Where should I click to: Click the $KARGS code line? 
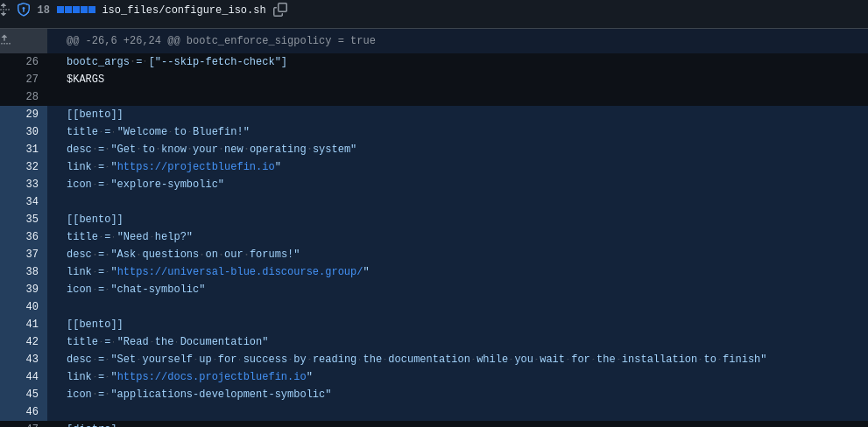tap(85, 80)
